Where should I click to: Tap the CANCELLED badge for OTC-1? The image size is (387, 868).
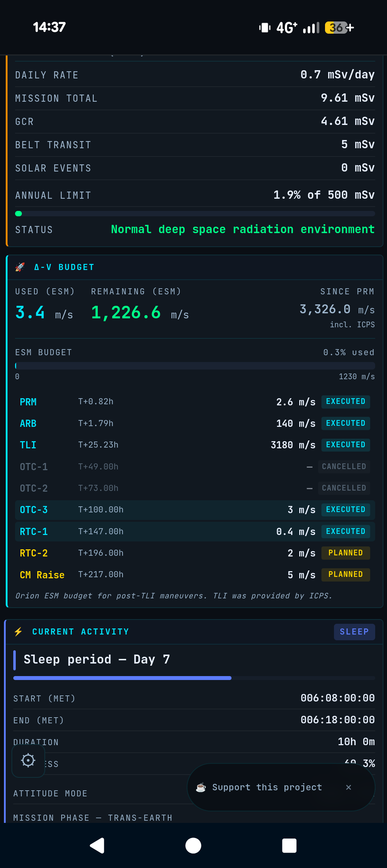tap(344, 467)
